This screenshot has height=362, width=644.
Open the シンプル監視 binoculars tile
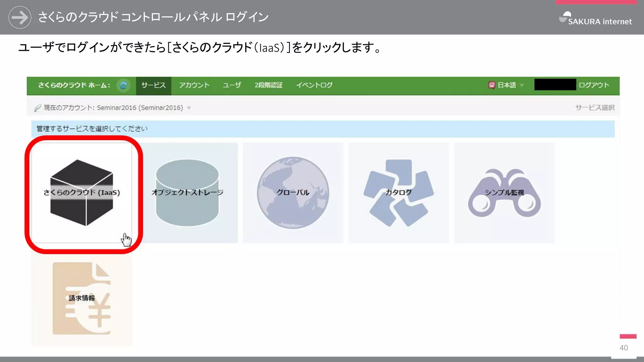pos(504,193)
